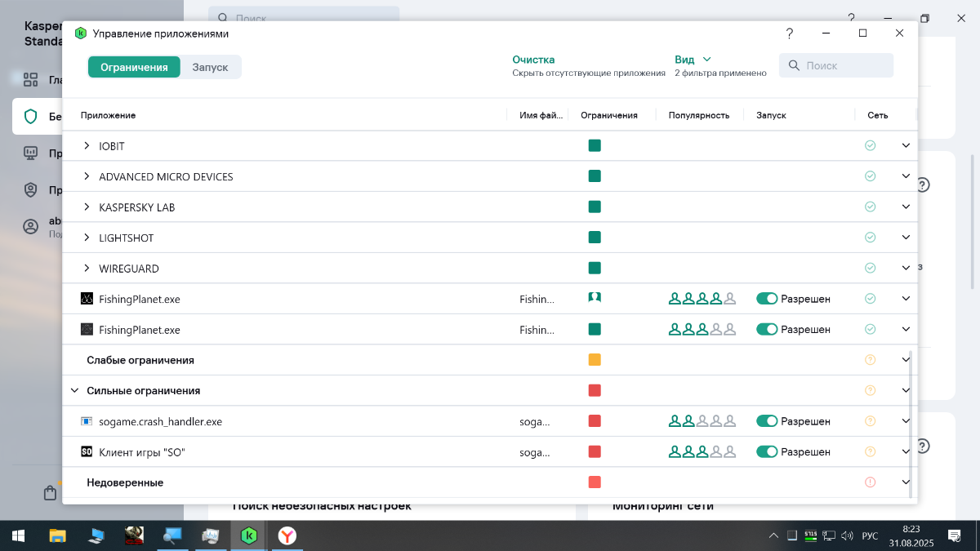
Task: Click the flag-shaped restriction icon of FishingPlanet.exe
Action: click(x=595, y=299)
